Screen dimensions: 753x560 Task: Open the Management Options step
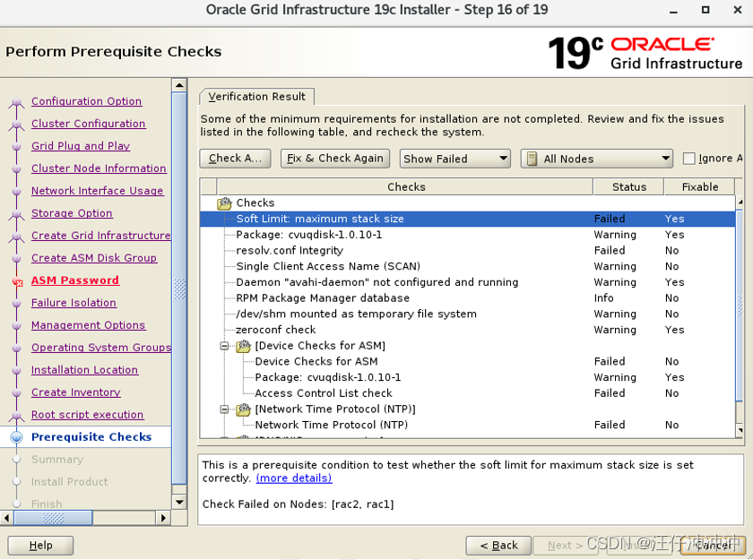tap(88, 325)
